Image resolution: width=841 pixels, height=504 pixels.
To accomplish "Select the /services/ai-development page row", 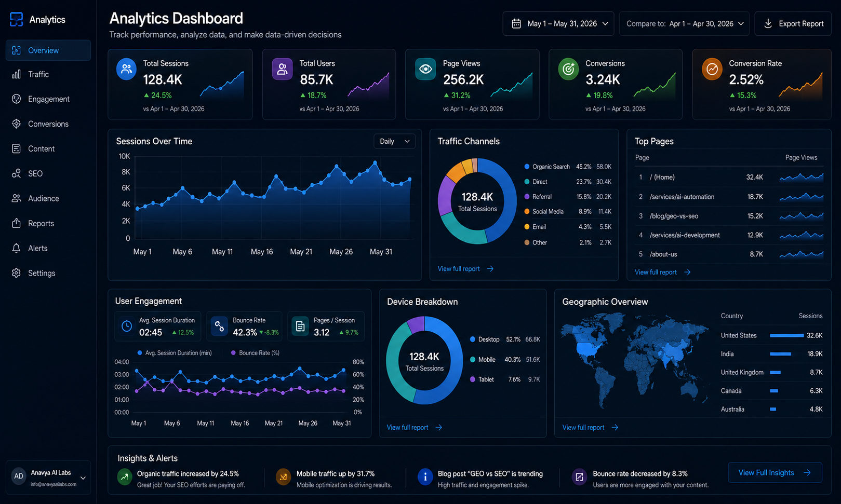I will click(x=729, y=235).
